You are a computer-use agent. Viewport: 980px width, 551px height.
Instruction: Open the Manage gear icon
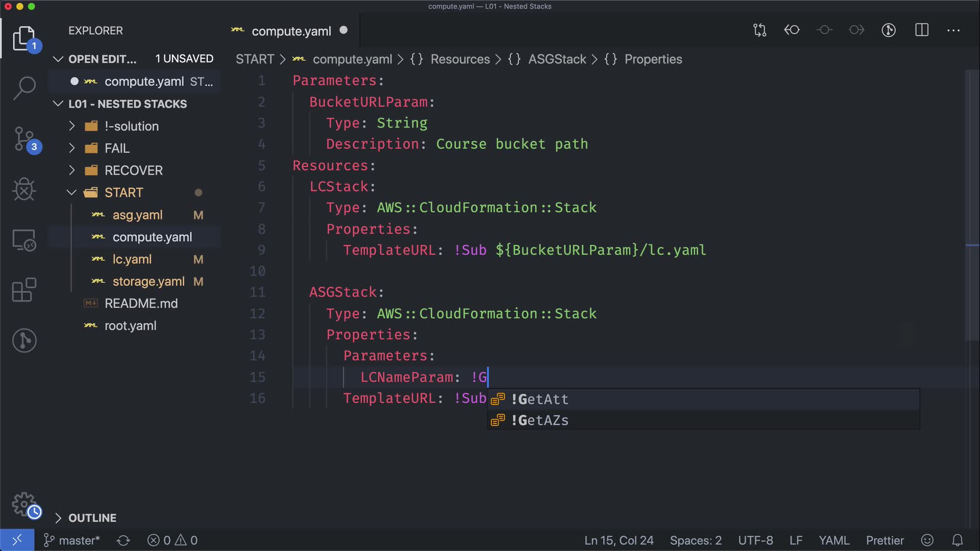point(24,504)
